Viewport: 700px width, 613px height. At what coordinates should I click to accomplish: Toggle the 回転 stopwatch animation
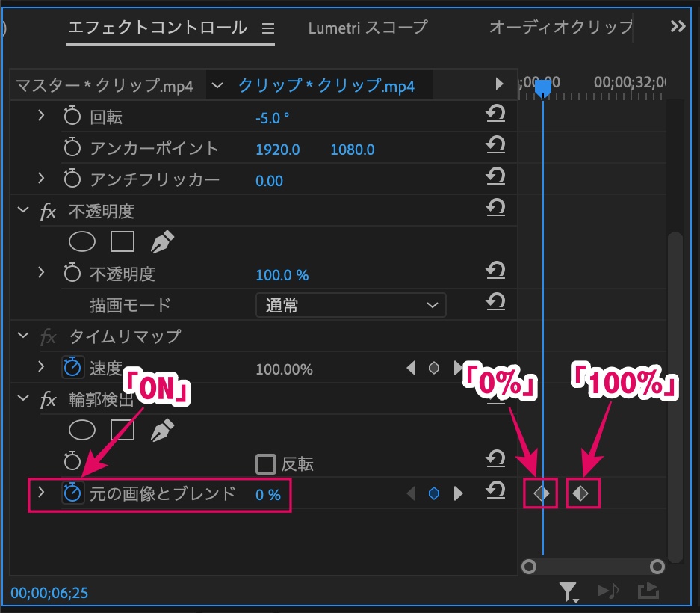pyautogui.click(x=72, y=116)
